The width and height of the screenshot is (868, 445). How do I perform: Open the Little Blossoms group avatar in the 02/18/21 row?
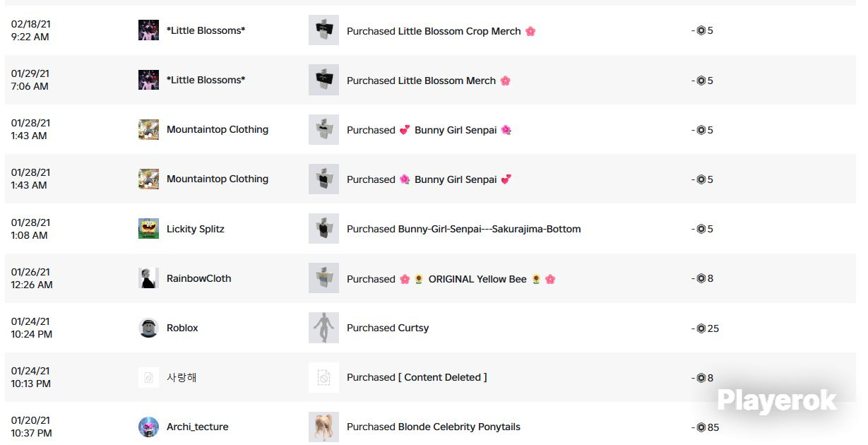148,30
